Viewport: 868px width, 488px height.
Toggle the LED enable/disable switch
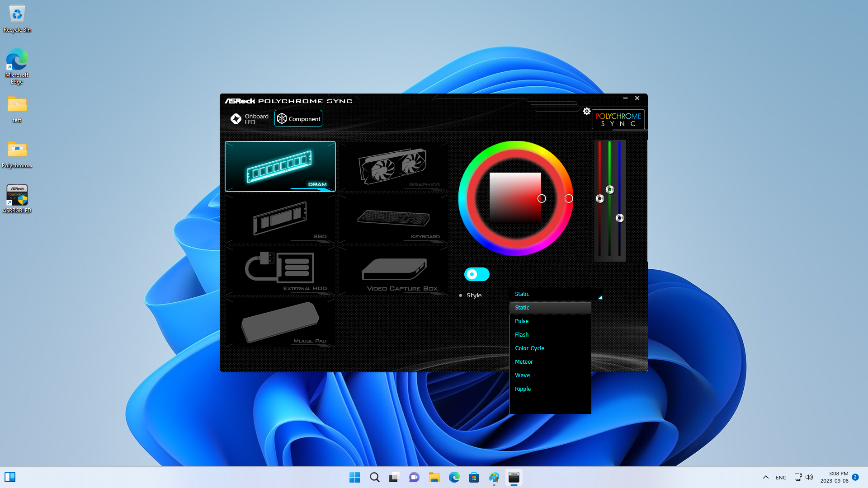click(x=477, y=274)
